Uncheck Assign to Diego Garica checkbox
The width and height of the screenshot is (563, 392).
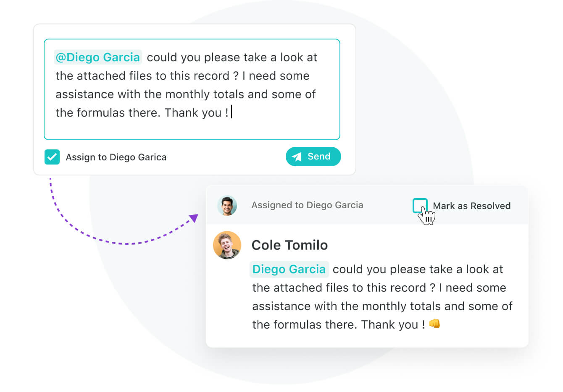(x=52, y=157)
